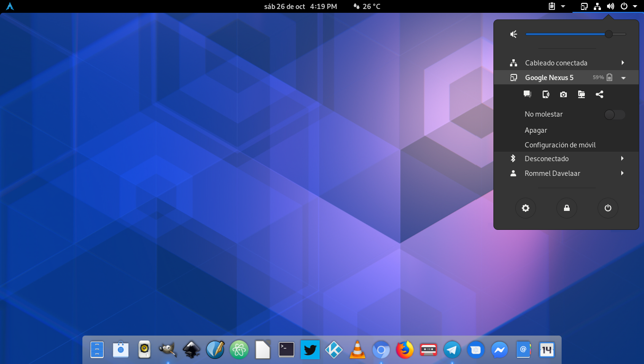Viewport: 644px width, 364px height.
Task: Open the blank document app in dock
Action: point(263,350)
